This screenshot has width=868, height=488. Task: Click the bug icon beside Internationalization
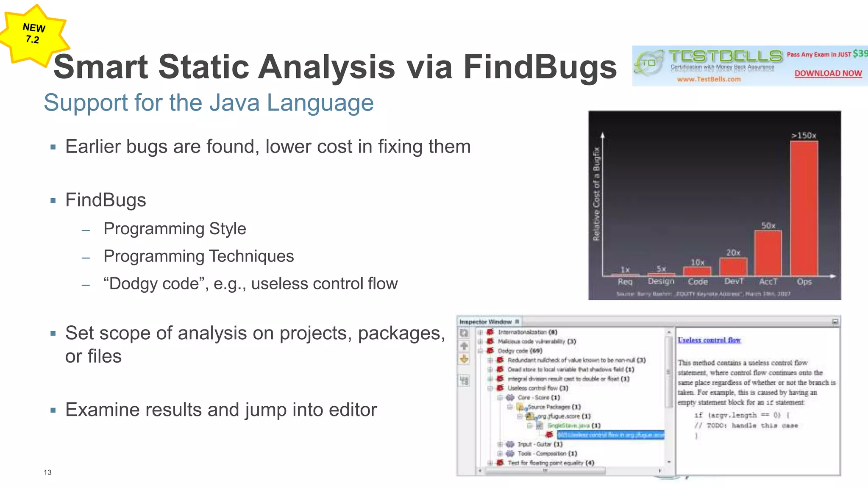[490, 332]
